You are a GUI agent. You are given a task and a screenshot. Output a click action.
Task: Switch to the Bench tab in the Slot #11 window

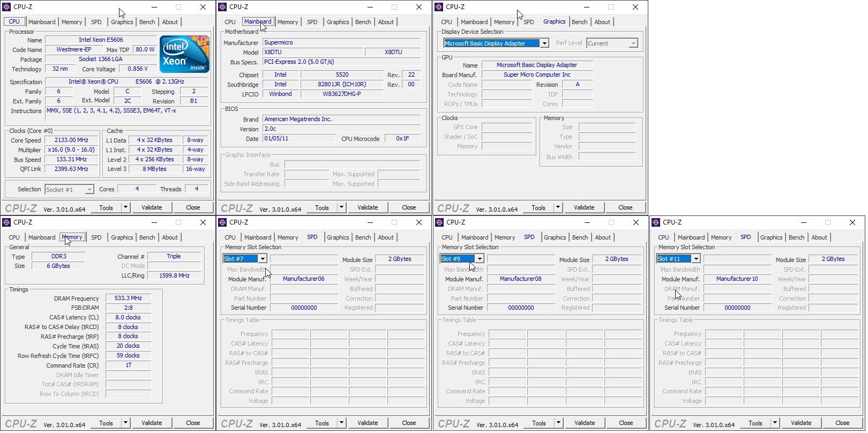(797, 237)
